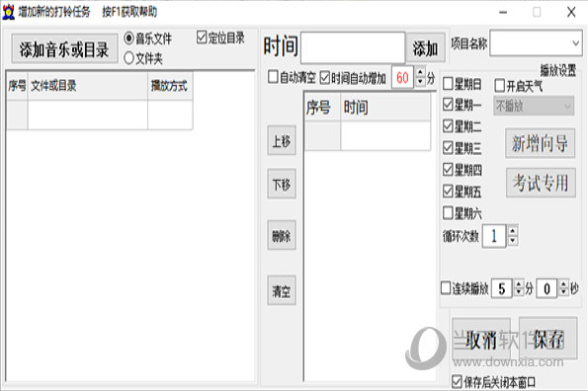Viewport: 588px width, 391px height.
Task: Click the 60 minutes value field
Action: (x=403, y=78)
